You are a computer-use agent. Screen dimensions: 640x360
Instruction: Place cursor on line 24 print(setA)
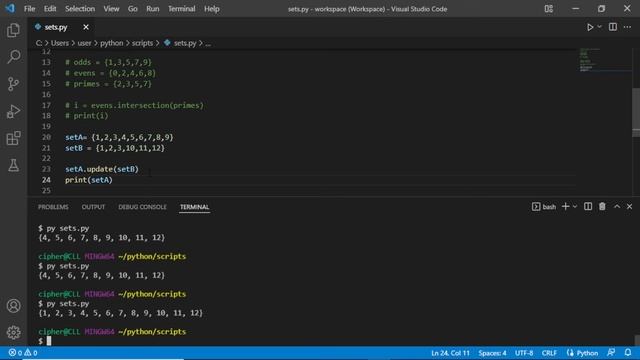click(x=89, y=180)
